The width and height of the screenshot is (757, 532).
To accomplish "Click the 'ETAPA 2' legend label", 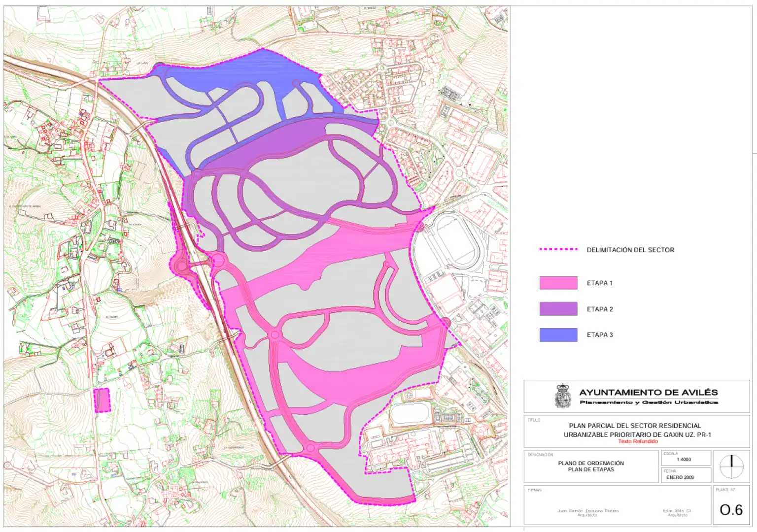I will pos(600,309).
